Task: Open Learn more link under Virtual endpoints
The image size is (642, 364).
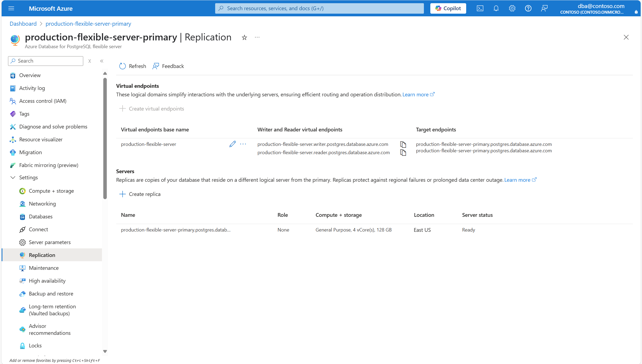Action: tap(418, 94)
